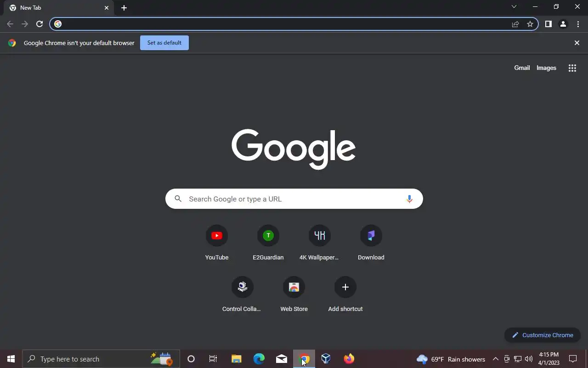Launch Firefox from the taskbar
The width and height of the screenshot is (588, 368).
[349, 359]
